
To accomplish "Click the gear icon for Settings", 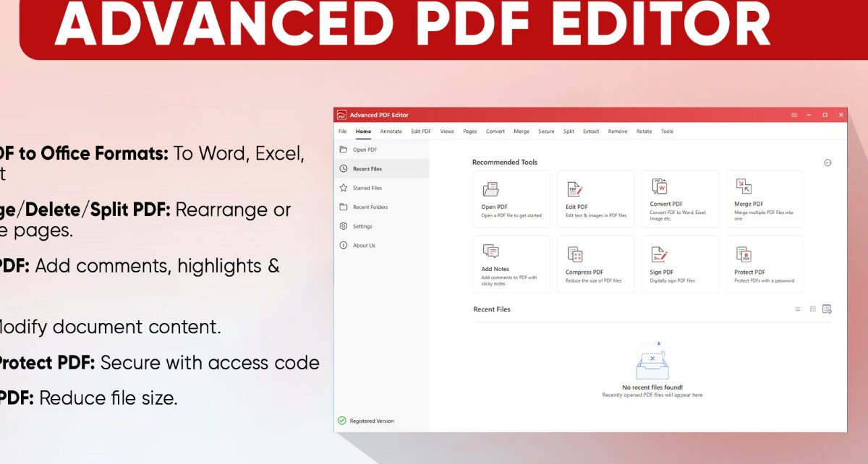I will [344, 226].
